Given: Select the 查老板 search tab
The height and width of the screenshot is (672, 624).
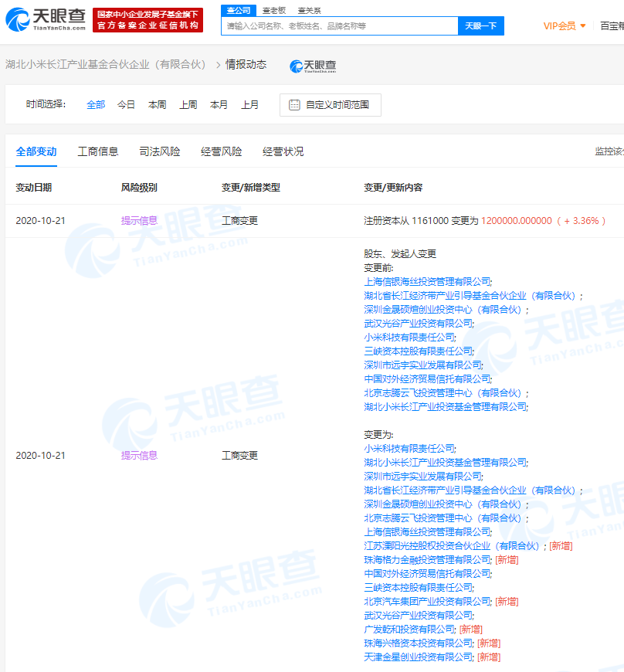Looking at the screenshot, I should [274, 10].
